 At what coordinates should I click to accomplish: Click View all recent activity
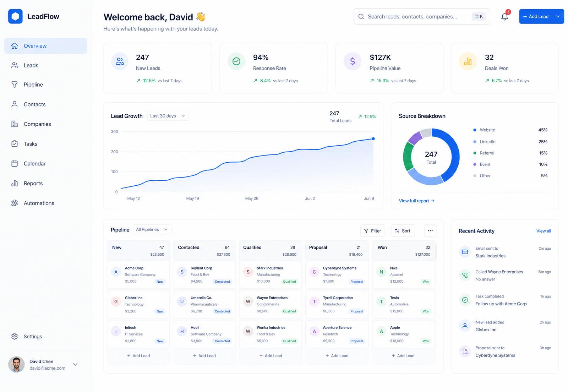(x=544, y=231)
